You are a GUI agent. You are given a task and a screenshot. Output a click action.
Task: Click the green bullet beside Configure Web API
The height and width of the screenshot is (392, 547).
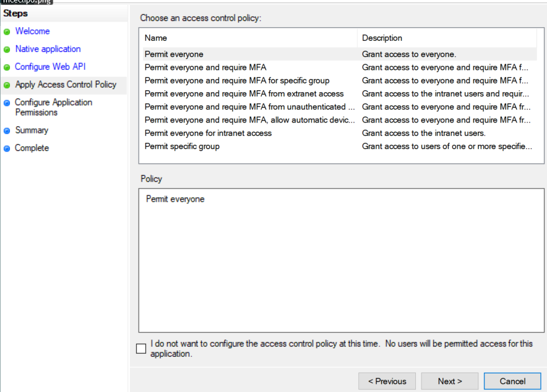point(7,67)
